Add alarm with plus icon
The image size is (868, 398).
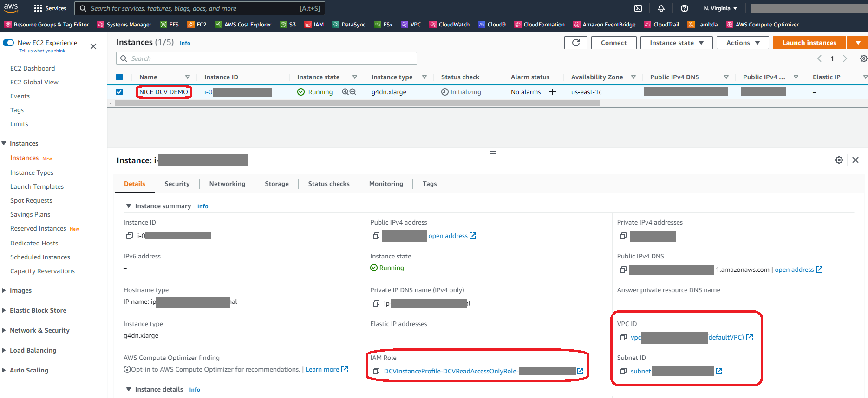pyautogui.click(x=553, y=92)
